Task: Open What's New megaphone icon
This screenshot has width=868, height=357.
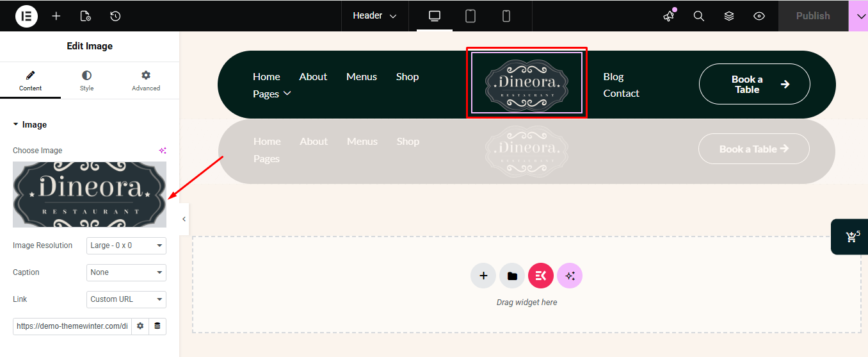Action: [669, 16]
